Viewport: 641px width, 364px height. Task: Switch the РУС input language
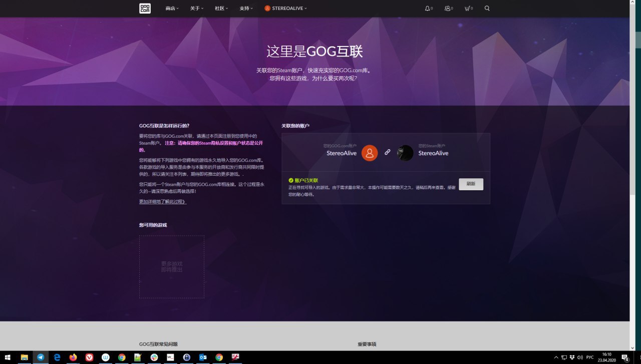[x=590, y=357]
